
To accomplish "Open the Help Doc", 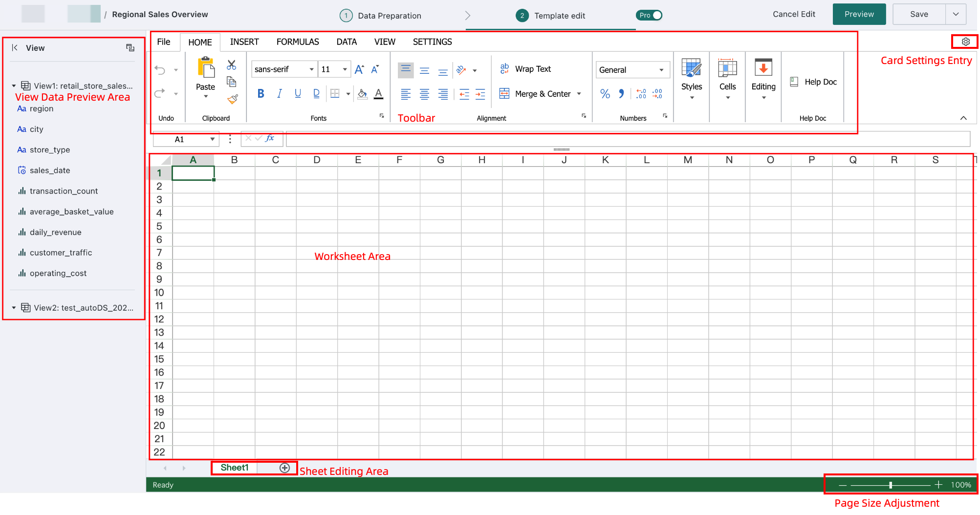I will point(813,82).
